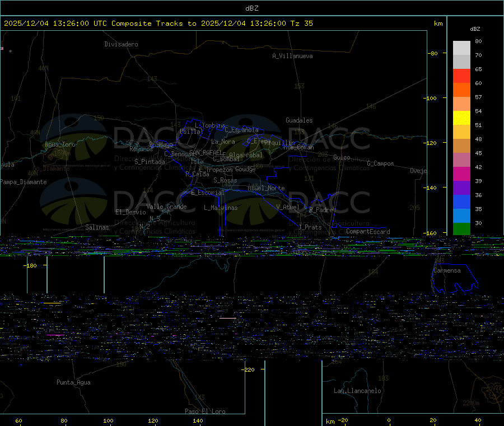This screenshot has width=504, height=426.
Task: Click the -220 axis tick label
Action: (x=248, y=370)
